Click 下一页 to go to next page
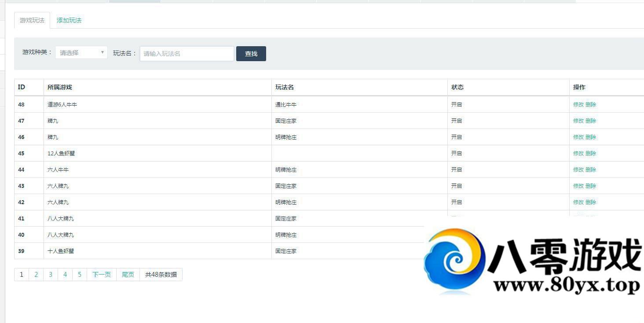 (102, 275)
